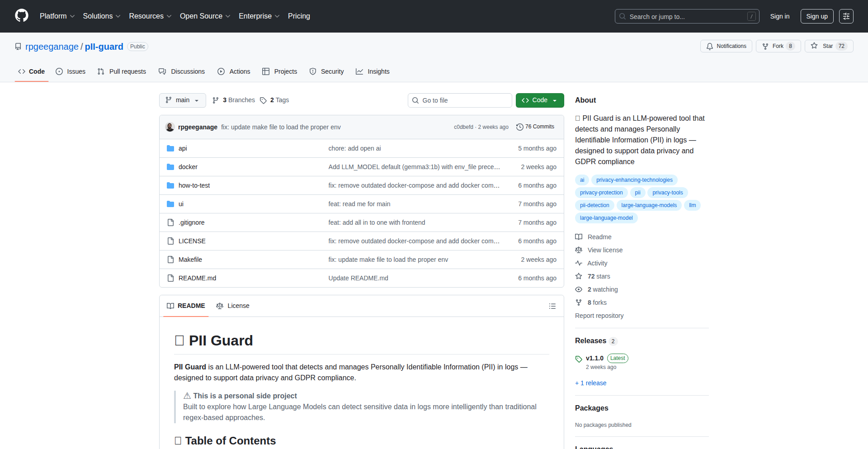The width and height of the screenshot is (868, 449).
Task: Click the repository icon beside rpgeeganage
Action: click(18, 47)
